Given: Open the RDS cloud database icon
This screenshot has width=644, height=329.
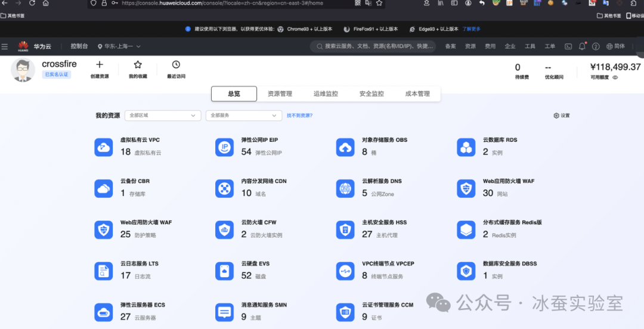Looking at the screenshot, I should coord(466,147).
